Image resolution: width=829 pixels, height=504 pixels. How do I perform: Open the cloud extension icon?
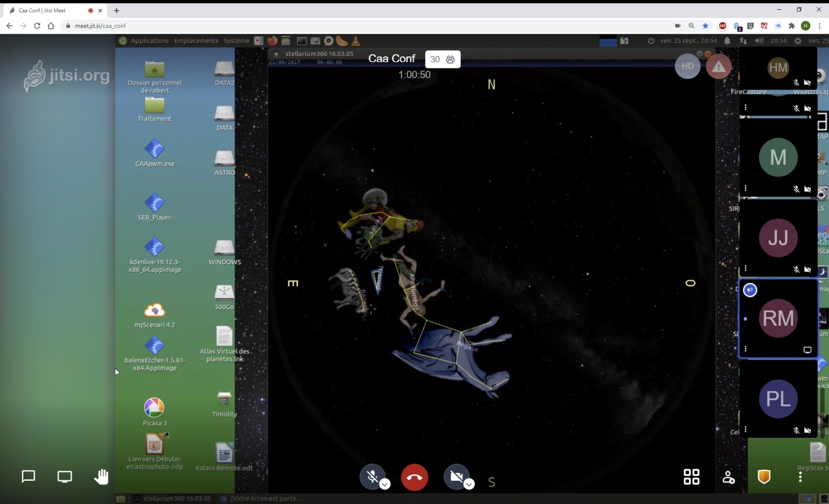click(778, 25)
